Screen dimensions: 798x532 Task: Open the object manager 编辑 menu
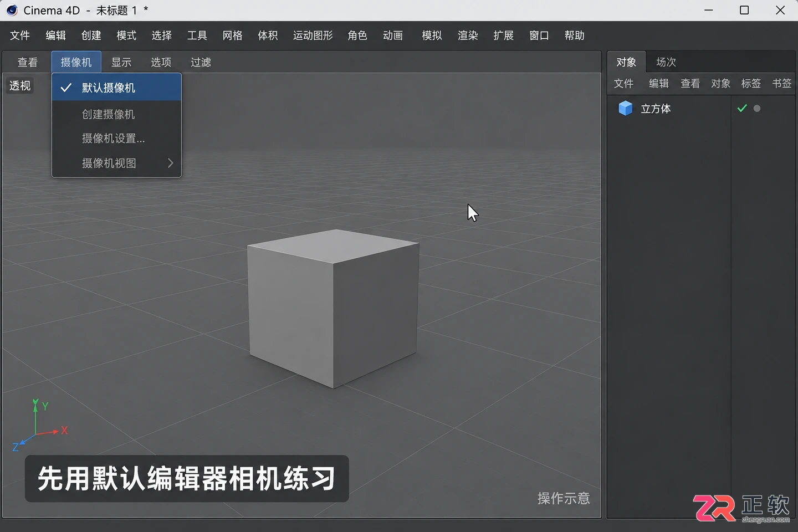(659, 84)
